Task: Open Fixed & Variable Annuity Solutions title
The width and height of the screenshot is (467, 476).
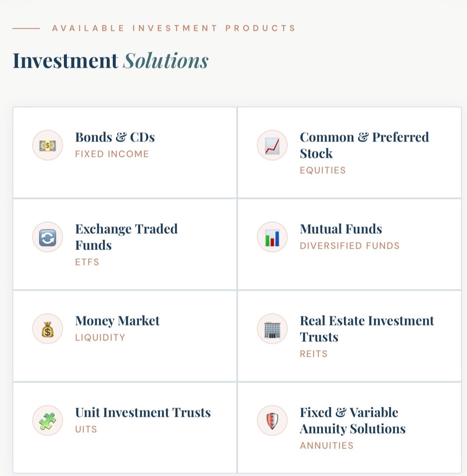Action: [352, 420]
